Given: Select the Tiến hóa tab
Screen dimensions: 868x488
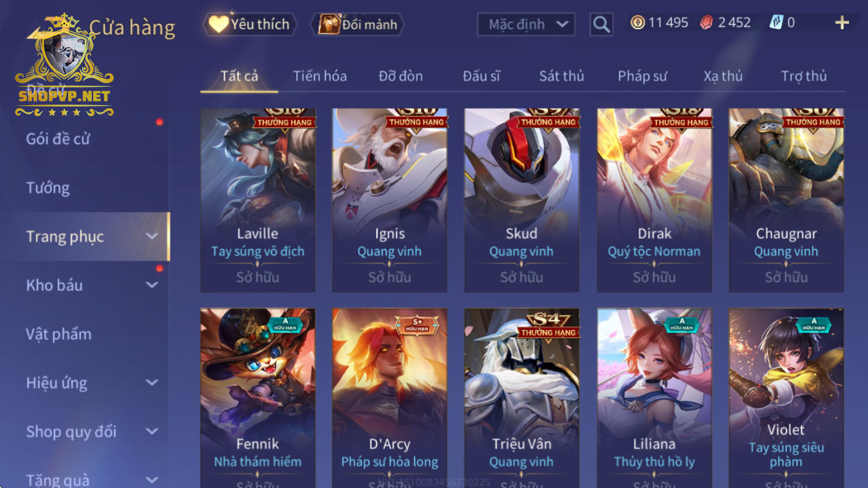Looking at the screenshot, I should tap(320, 76).
